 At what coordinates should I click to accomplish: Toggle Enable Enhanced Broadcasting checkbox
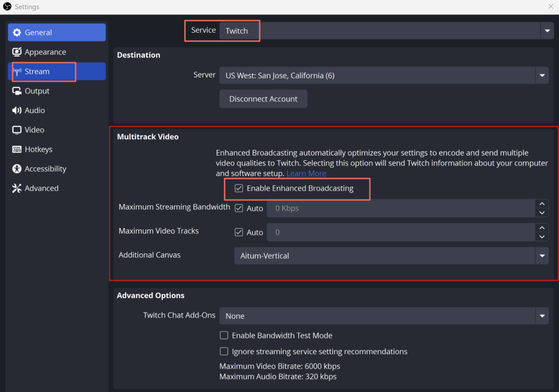(x=239, y=188)
